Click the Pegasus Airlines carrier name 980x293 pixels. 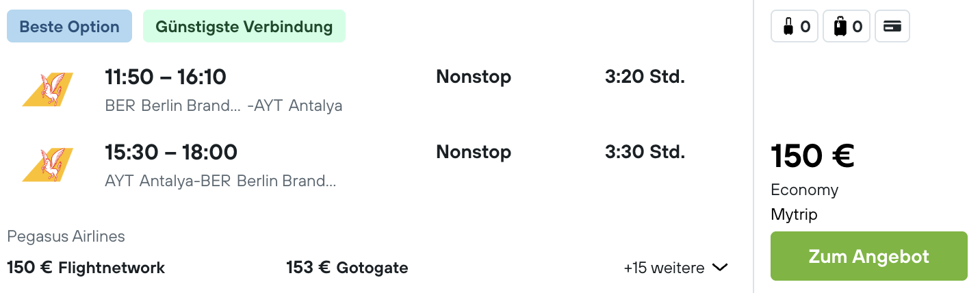[x=66, y=237]
